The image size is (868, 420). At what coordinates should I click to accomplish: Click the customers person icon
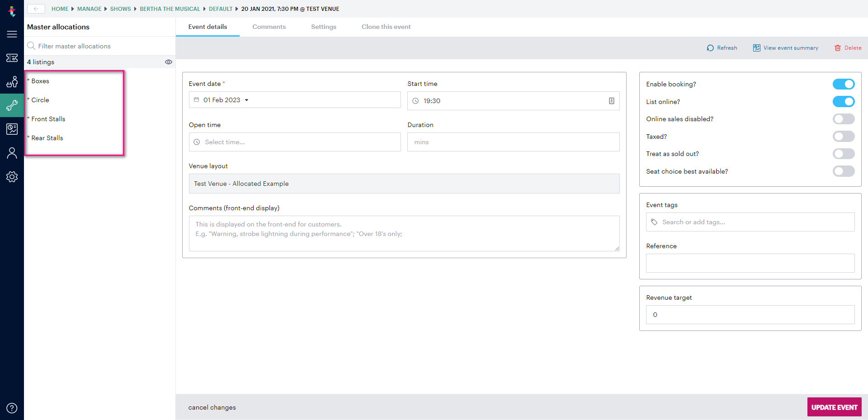12,153
